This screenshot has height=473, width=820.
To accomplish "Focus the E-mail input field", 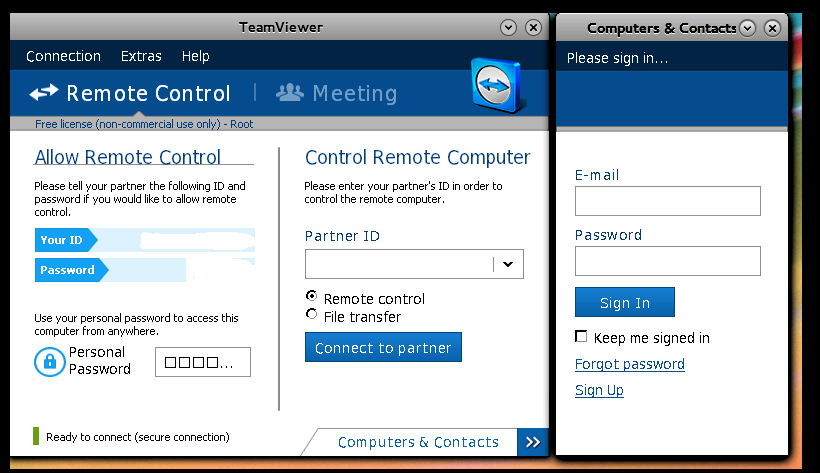I will [668, 201].
